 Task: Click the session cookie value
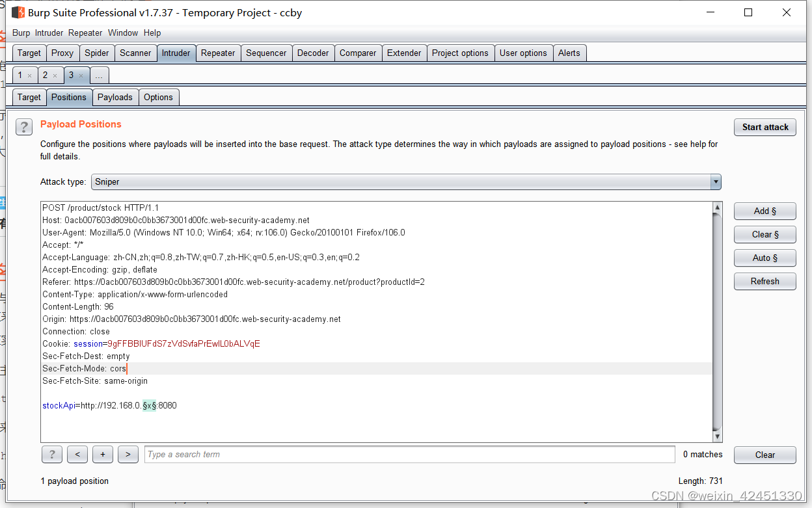pyautogui.click(x=183, y=344)
